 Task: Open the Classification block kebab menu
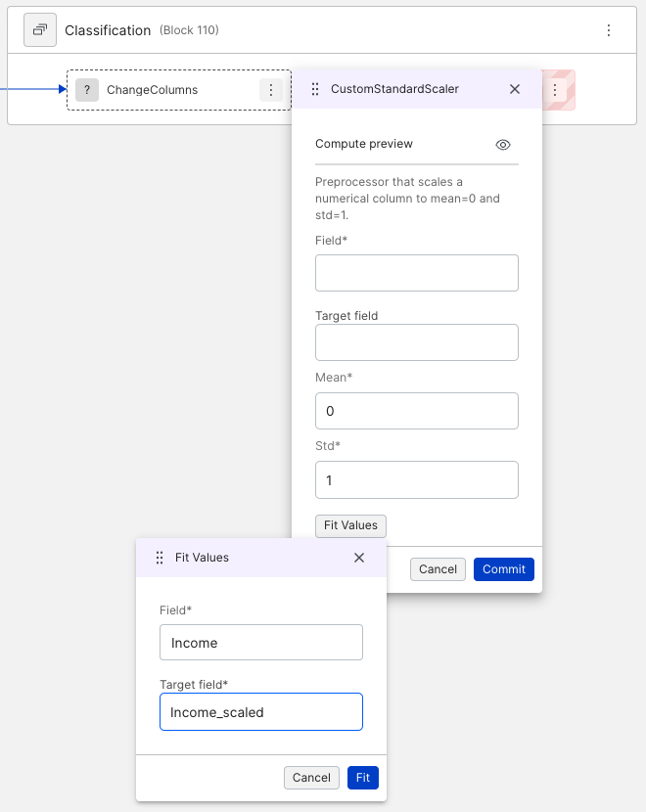coord(609,30)
